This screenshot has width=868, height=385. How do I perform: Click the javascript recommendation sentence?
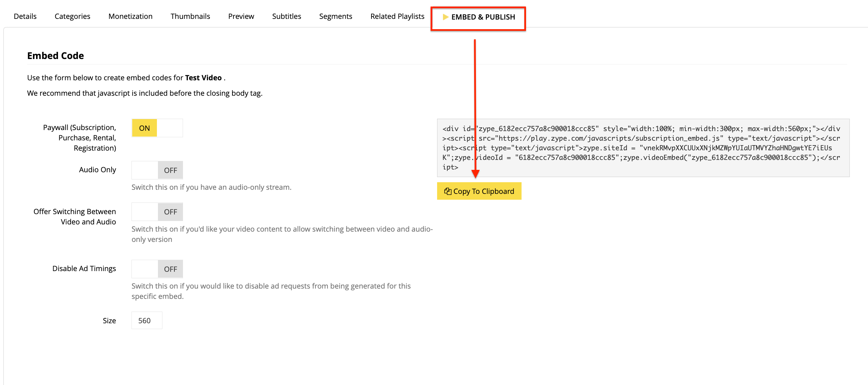pyautogui.click(x=145, y=93)
